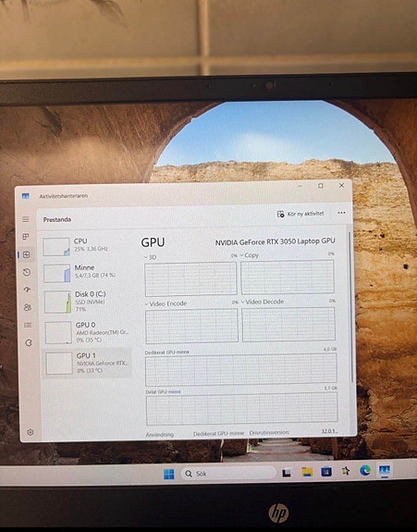
Task: Open the Video Decode graph dropdown
Action: click(x=263, y=302)
